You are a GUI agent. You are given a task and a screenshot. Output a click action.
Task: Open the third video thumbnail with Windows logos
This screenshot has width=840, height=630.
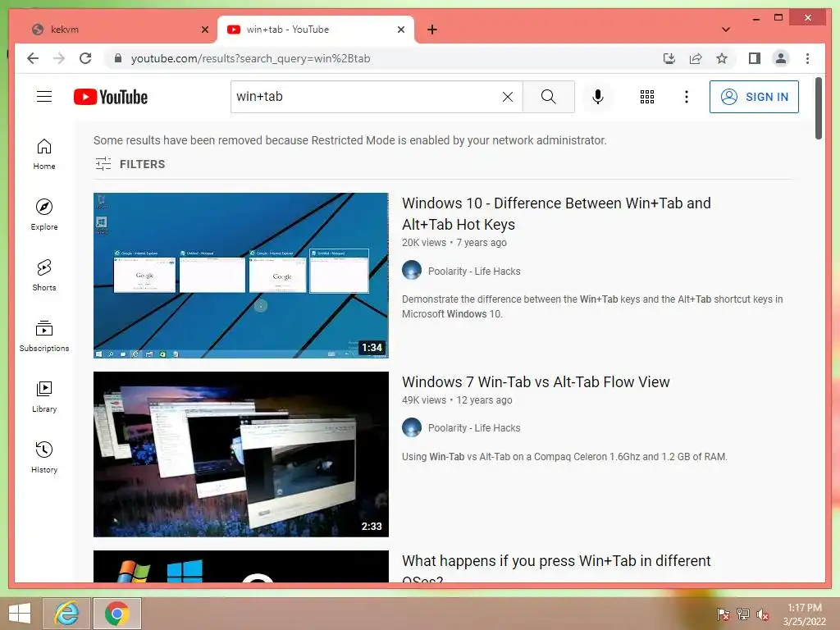[x=241, y=566]
